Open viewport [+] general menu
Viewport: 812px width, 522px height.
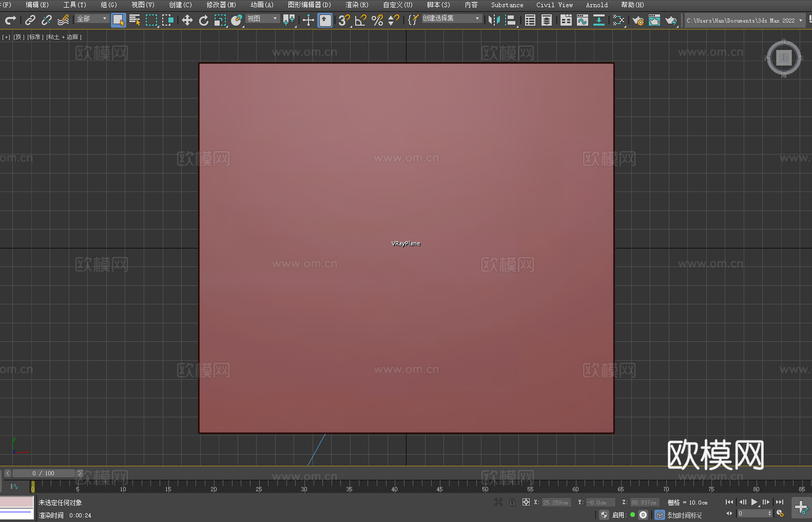tap(6, 37)
